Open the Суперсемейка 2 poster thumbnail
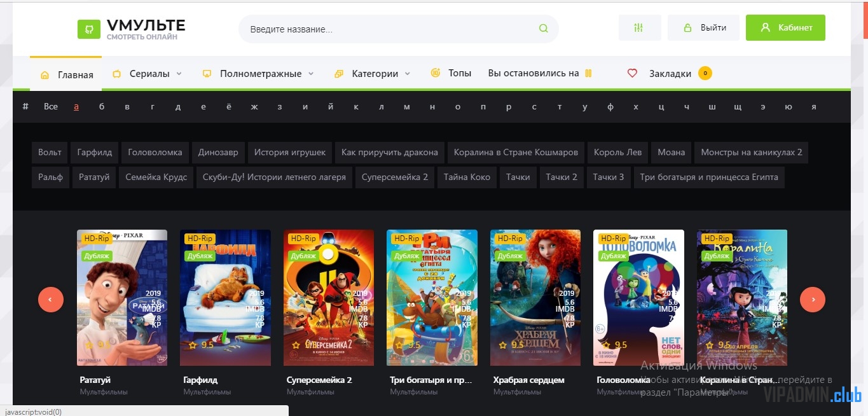Image resolution: width=868 pixels, height=416 pixels. 329,298
